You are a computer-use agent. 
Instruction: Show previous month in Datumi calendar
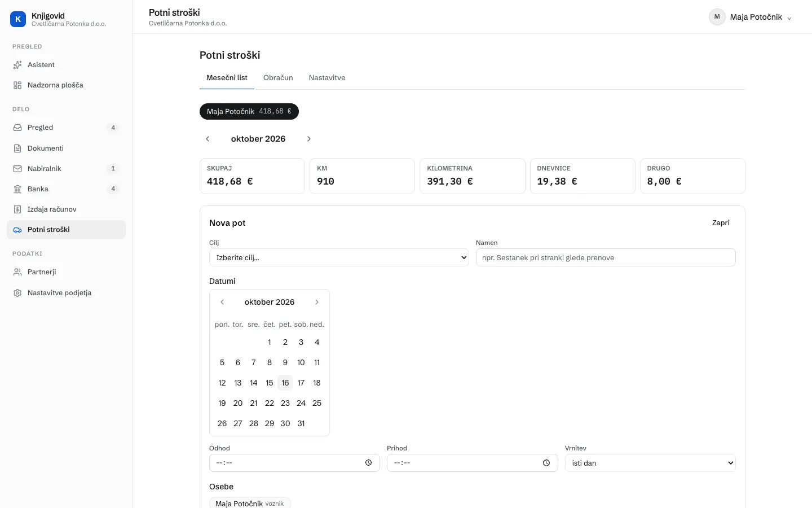pos(222,302)
